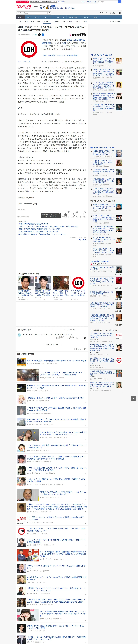Click the うーん reaction on comment
The height and width of the screenshot is (644, 138).
79,338
